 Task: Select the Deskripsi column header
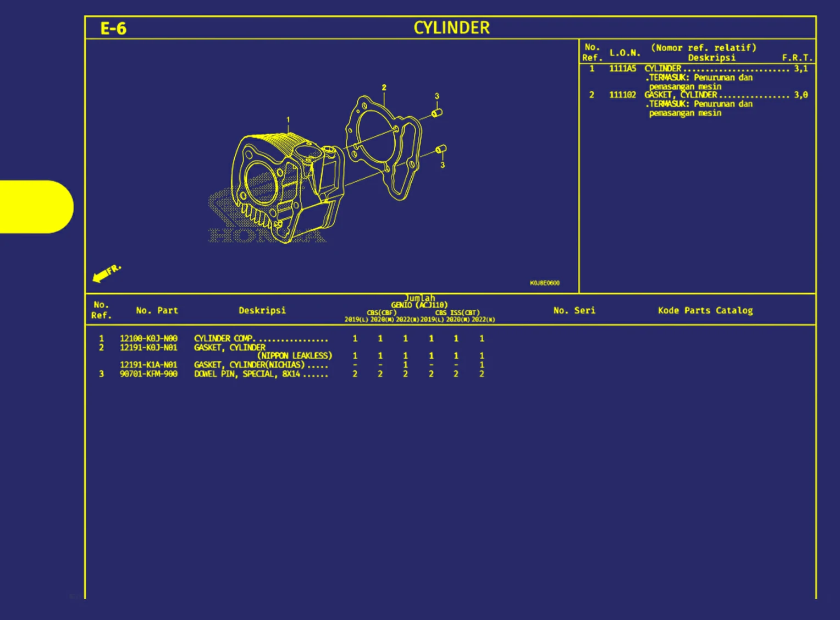(262, 310)
